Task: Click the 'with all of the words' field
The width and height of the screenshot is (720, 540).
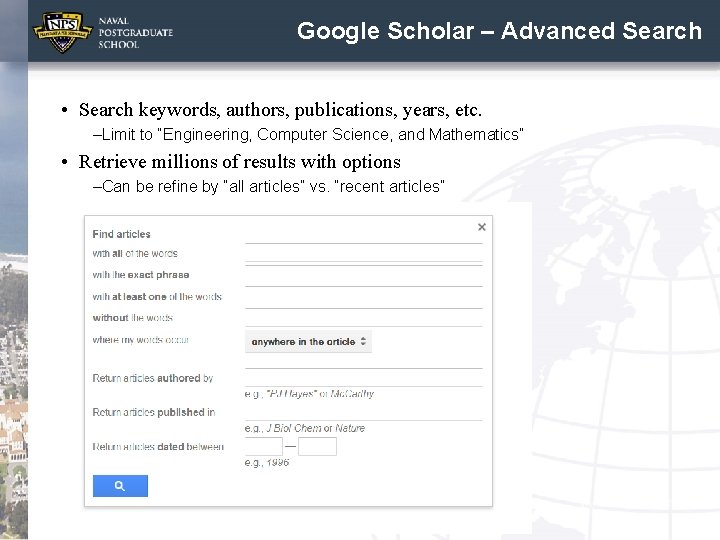Action: 364,253
